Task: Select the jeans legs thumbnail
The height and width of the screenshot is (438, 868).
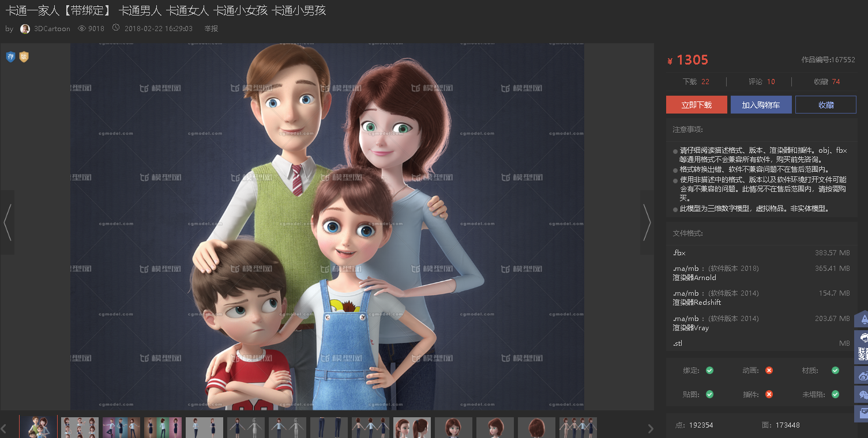Action: (x=329, y=428)
